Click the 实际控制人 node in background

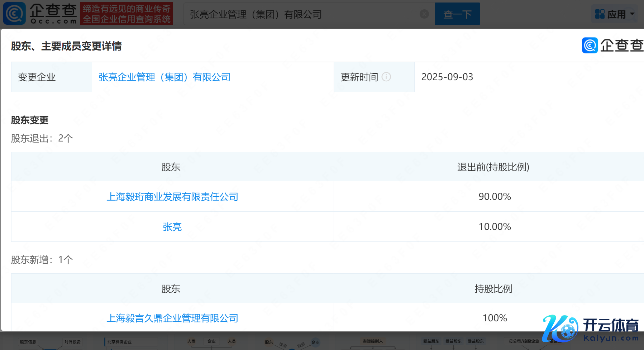373,341
